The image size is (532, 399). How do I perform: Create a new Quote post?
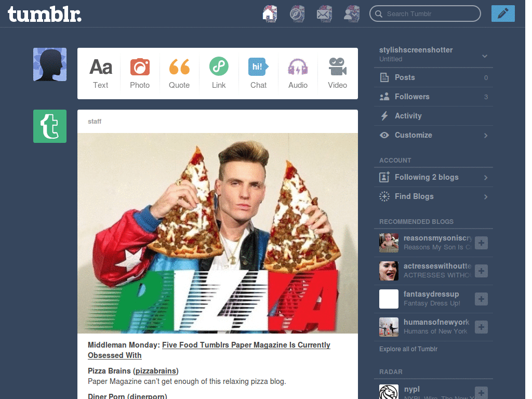[x=179, y=74]
